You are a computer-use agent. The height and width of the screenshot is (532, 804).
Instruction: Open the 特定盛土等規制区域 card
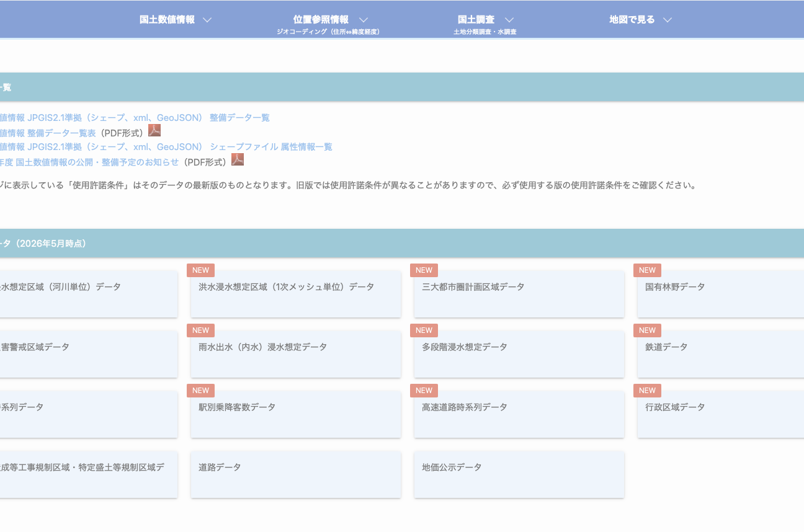pos(89,474)
